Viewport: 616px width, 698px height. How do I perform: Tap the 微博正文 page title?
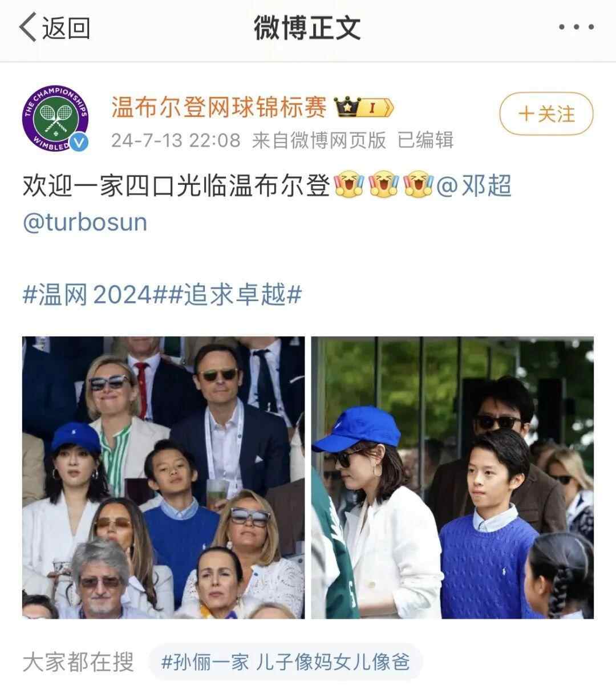click(x=307, y=27)
